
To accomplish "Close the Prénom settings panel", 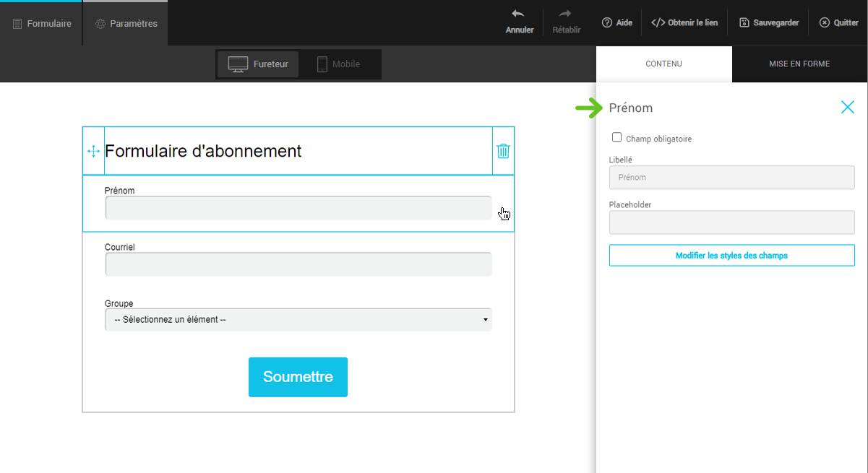I will tap(847, 108).
